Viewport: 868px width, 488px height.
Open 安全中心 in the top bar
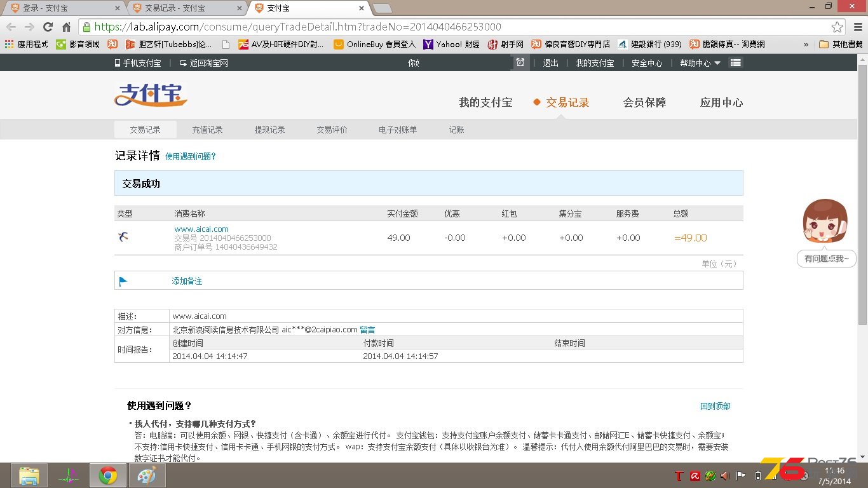coord(647,63)
